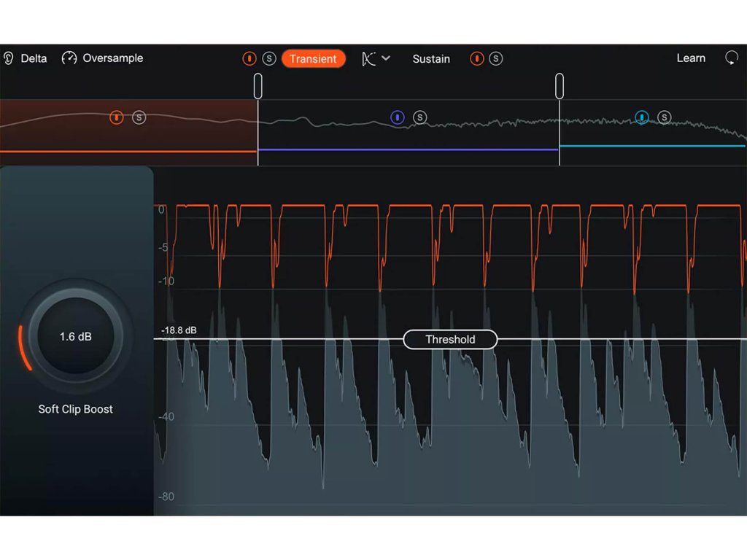The width and height of the screenshot is (747, 560).
Task: Click the -18.8 dB threshold value
Action: pos(179,330)
